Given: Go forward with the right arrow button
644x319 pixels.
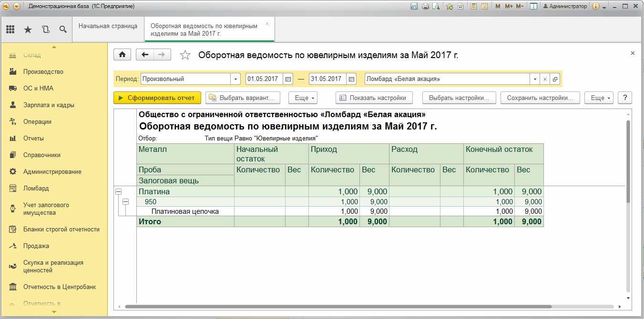Looking at the screenshot, I should [162, 55].
